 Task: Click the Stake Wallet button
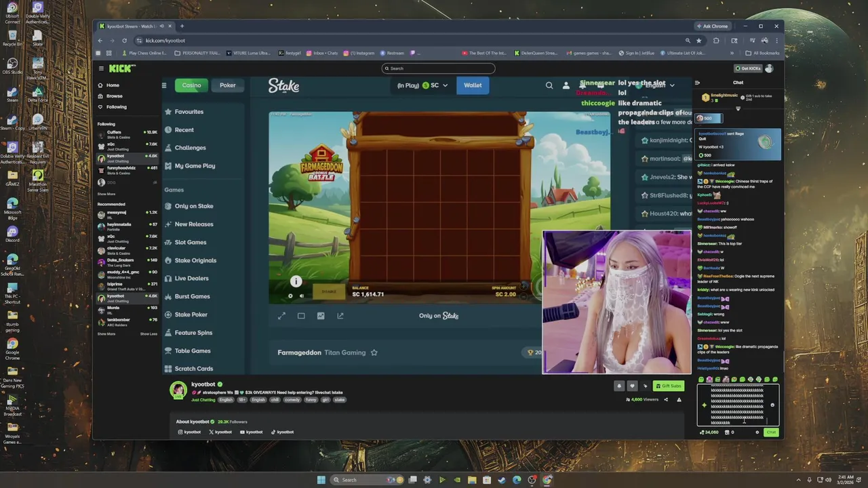473,85
